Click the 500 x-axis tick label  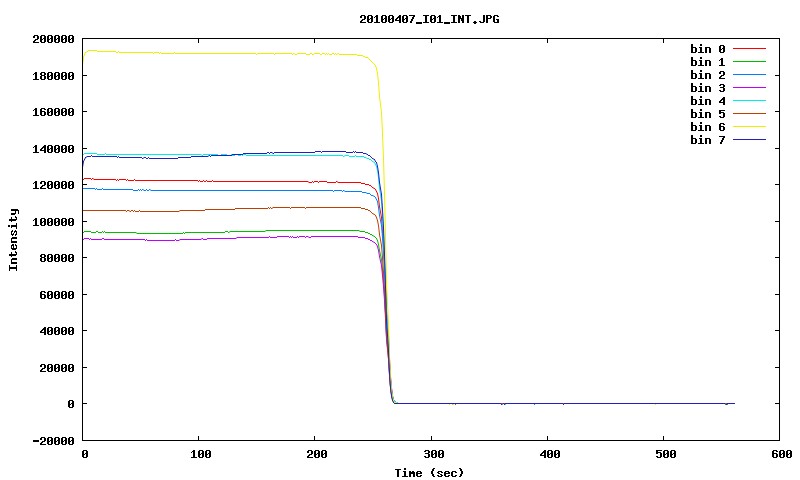[x=666, y=454]
